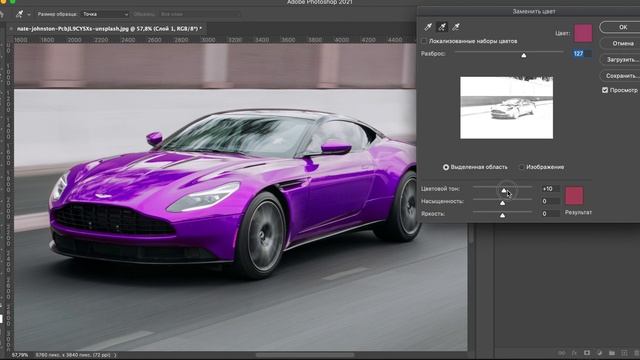640x360 pixels.
Task: Click the Цветовой тон hue slider handle
Action: pos(504,191)
